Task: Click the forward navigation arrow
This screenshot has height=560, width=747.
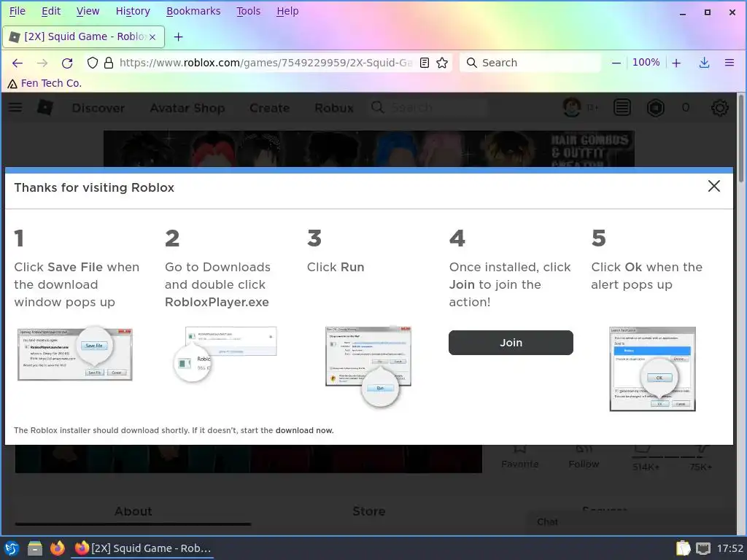Action: [x=42, y=63]
